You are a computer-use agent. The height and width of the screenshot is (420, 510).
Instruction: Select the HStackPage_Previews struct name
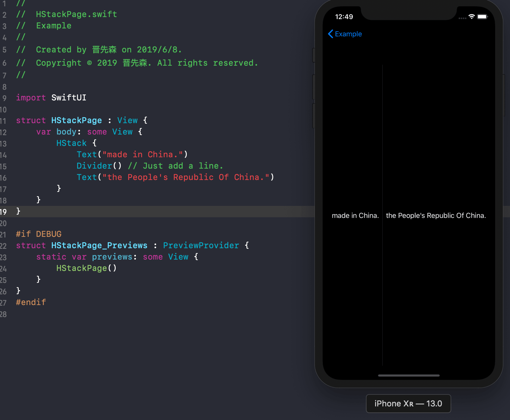pyautogui.click(x=99, y=245)
